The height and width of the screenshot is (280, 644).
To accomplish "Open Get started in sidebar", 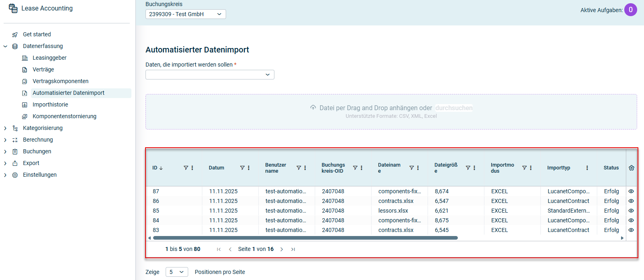I will pyautogui.click(x=37, y=34).
